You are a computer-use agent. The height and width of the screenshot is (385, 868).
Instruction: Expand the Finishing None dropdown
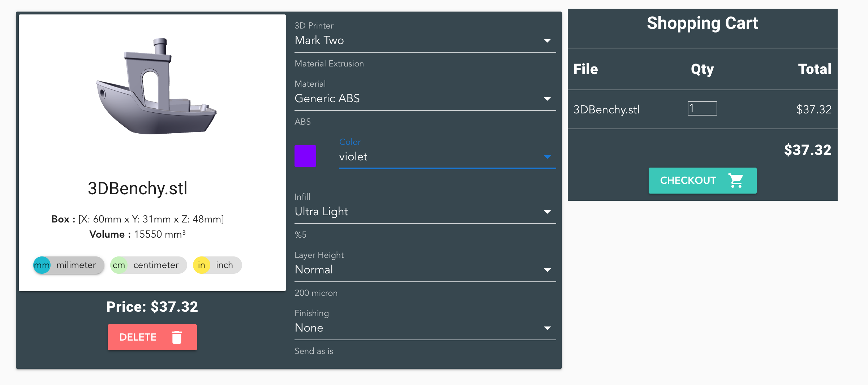(425, 328)
